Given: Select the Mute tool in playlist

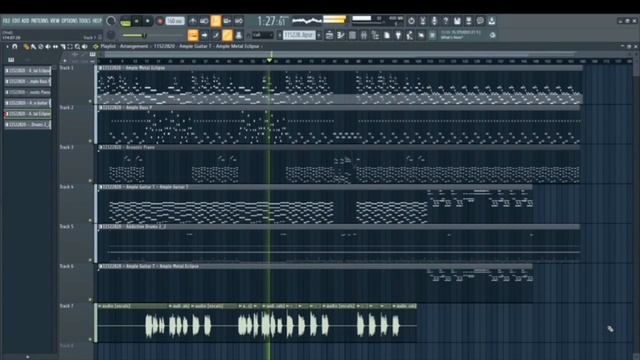Looking at the screenshot, I should point(48,47).
